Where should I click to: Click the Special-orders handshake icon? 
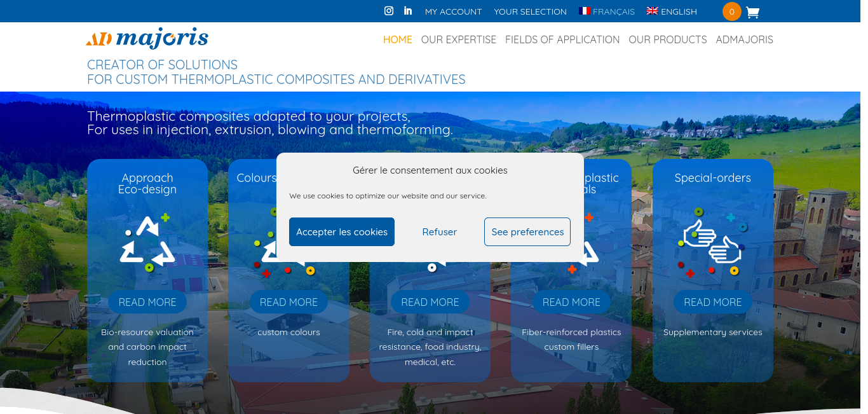point(712,243)
